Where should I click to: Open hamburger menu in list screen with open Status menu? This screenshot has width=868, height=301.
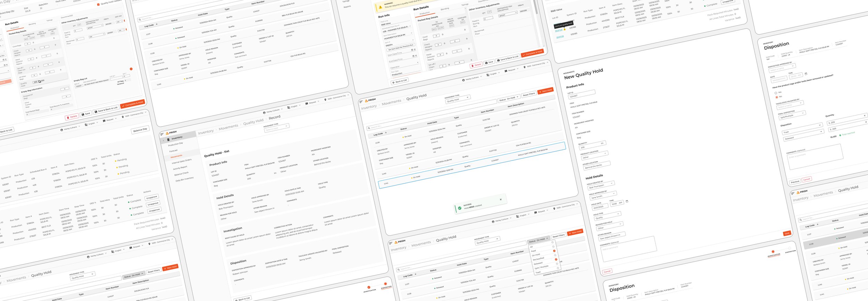coord(391,243)
